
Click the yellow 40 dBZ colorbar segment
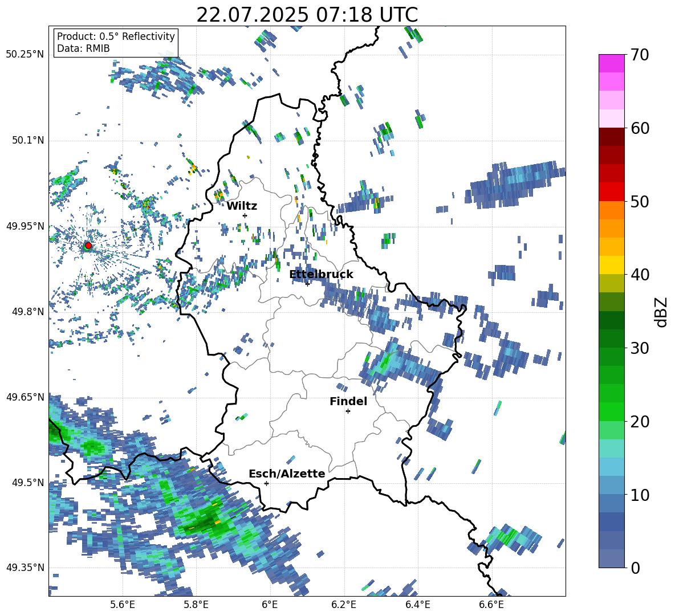pyautogui.click(x=611, y=266)
